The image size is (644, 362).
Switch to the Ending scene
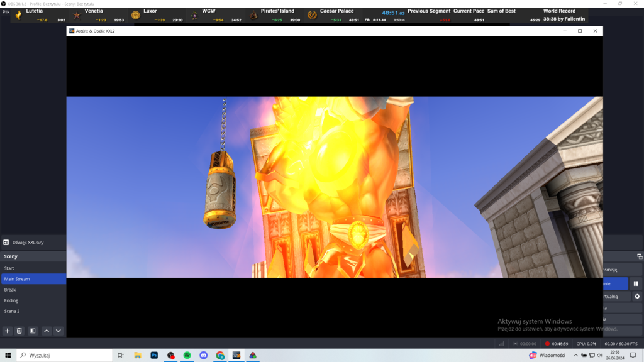pos(33,300)
